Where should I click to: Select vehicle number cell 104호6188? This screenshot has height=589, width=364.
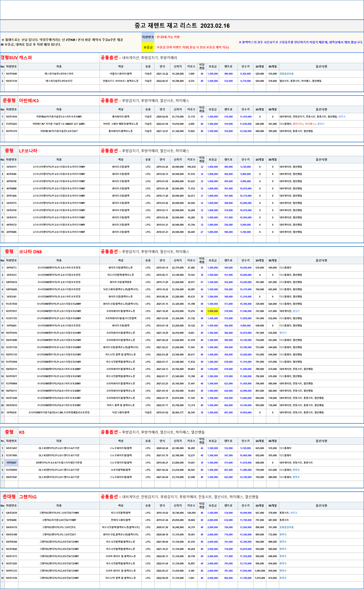[x=11, y=534]
